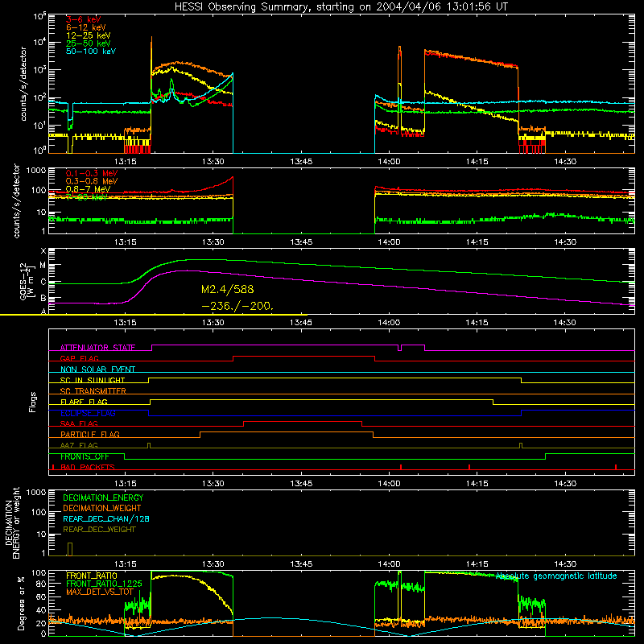Click the Flags panel y-axis label
The height and width of the screenshot is (644, 644).
click(33, 402)
